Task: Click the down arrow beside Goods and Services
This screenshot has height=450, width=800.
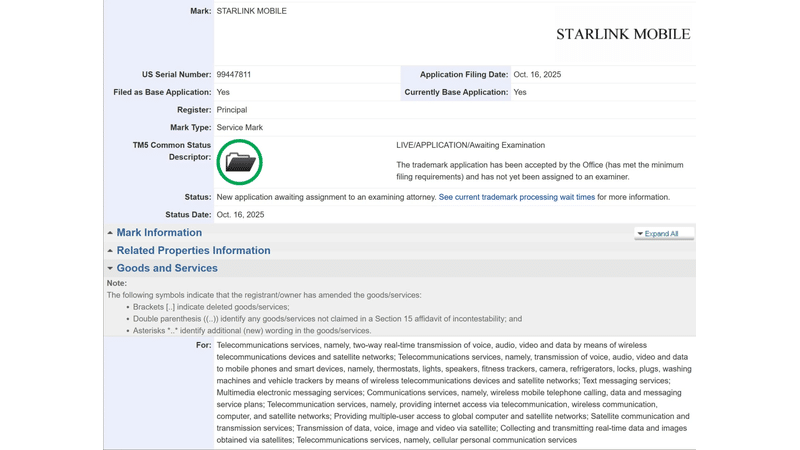Action: (x=110, y=269)
